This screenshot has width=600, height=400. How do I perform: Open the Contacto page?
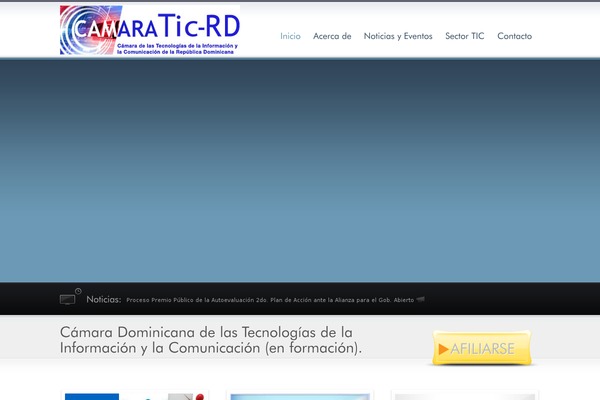(515, 36)
